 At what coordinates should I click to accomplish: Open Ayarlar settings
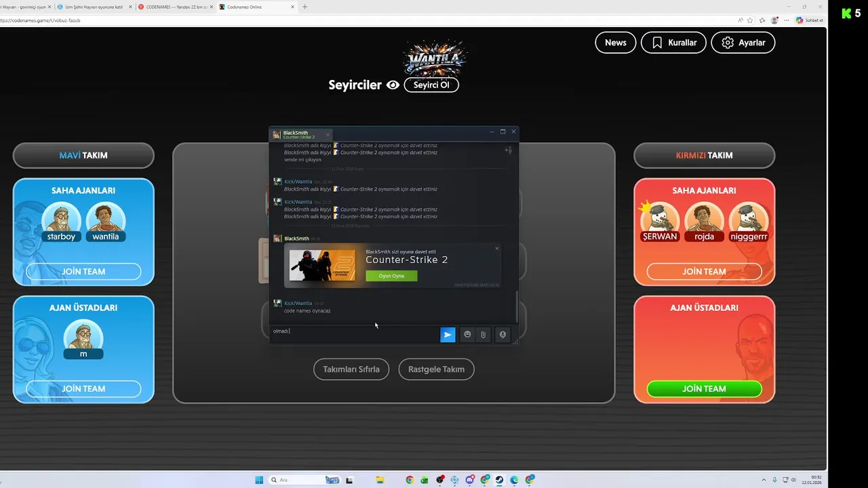pos(743,43)
